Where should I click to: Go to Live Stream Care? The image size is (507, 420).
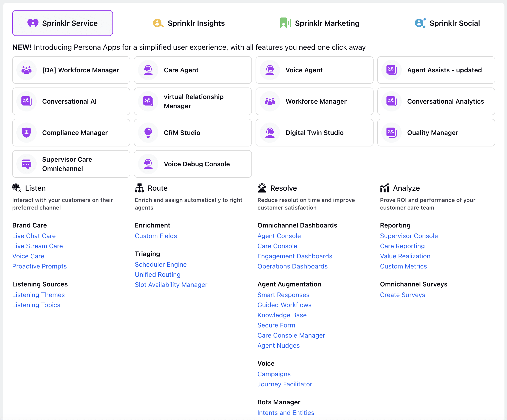38,246
